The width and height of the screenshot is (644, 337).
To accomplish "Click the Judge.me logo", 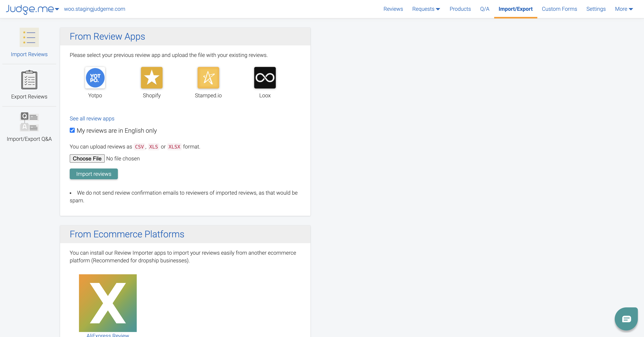I will 30,9.
